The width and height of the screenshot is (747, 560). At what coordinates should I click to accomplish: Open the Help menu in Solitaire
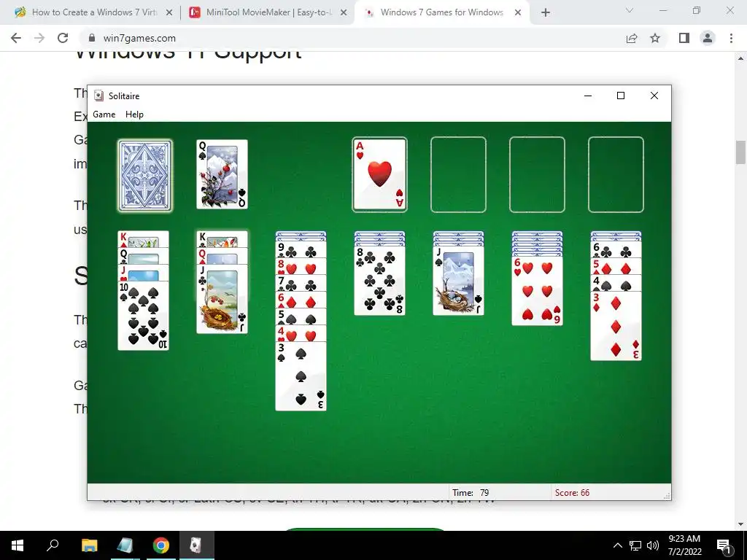coord(134,114)
